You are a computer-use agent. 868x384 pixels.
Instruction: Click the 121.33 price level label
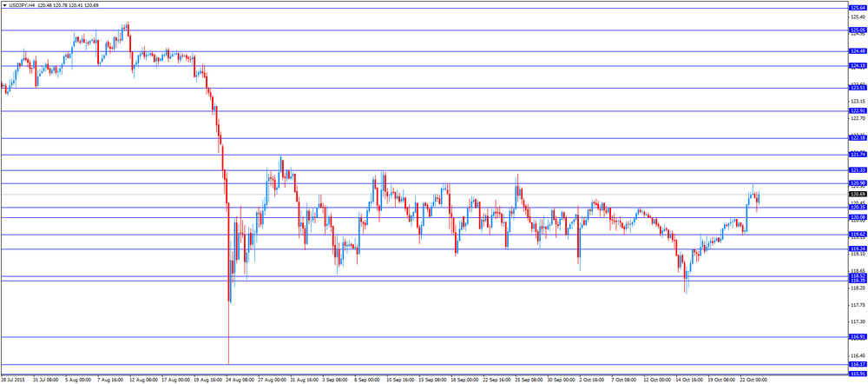(x=858, y=170)
